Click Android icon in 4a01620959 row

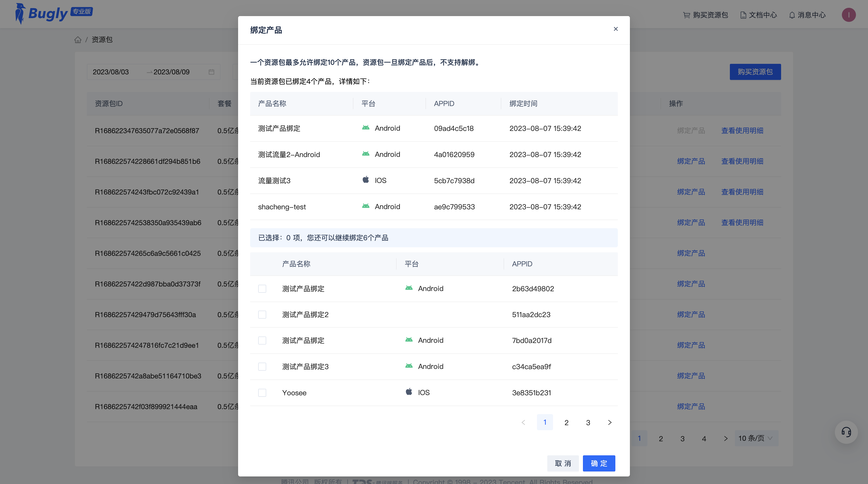tap(366, 154)
